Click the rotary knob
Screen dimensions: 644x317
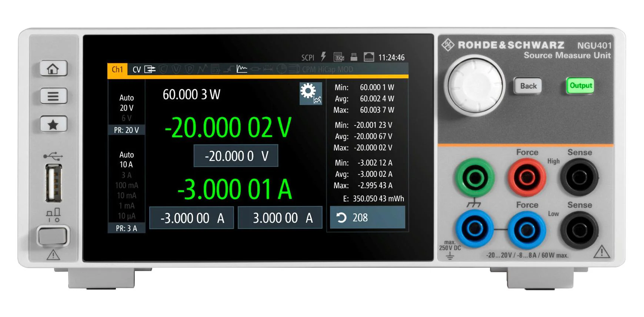pos(474,86)
